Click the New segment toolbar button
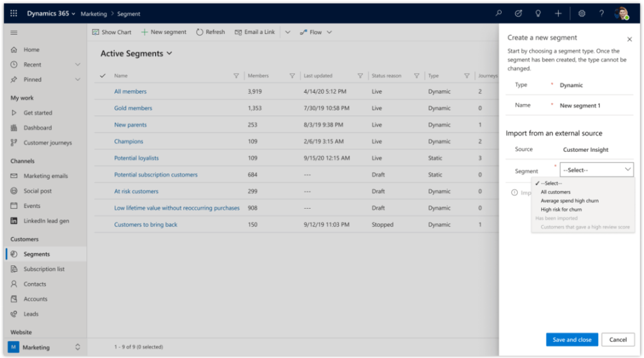 [x=164, y=32]
